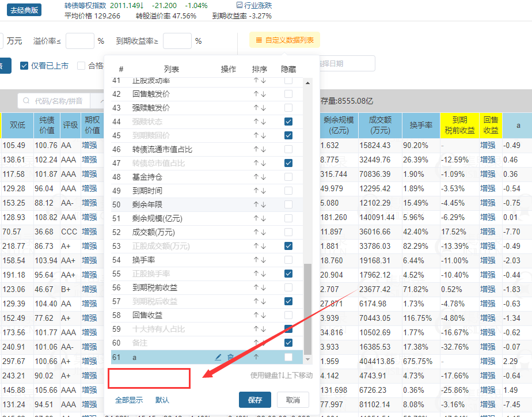Check hide box for 到期税前收益
This screenshot has height=417, width=532.
(288, 287)
